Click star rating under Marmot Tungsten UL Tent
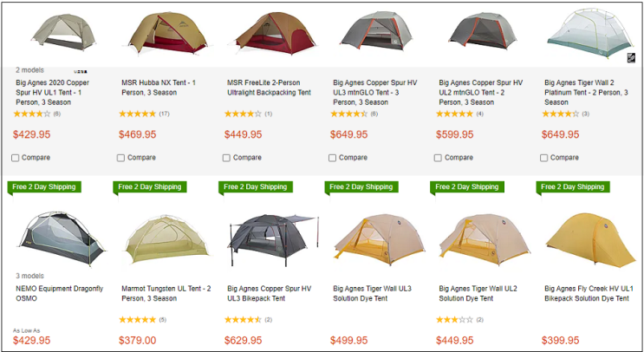The image size is (644, 352). (x=137, y=319)
